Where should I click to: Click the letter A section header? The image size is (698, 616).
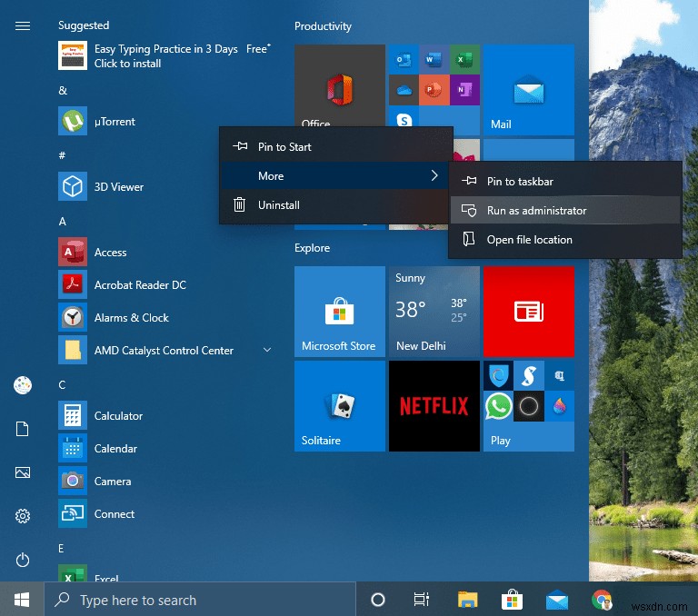point(63,221)
